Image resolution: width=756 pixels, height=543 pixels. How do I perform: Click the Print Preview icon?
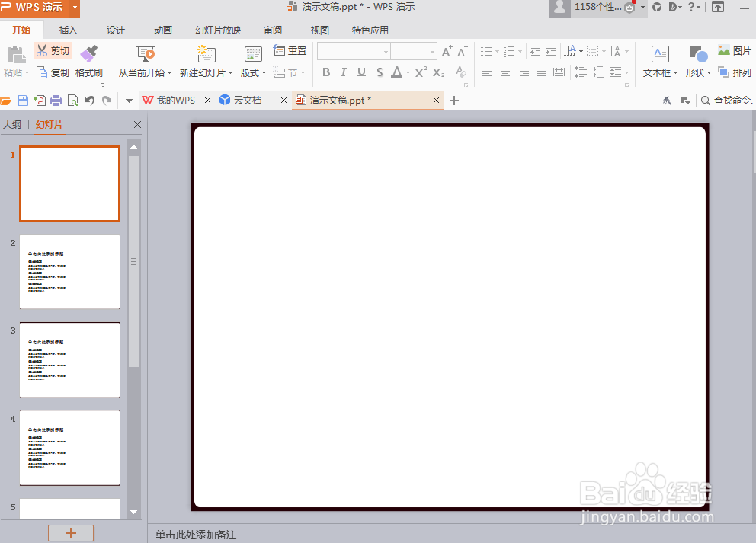click(73, 101)
